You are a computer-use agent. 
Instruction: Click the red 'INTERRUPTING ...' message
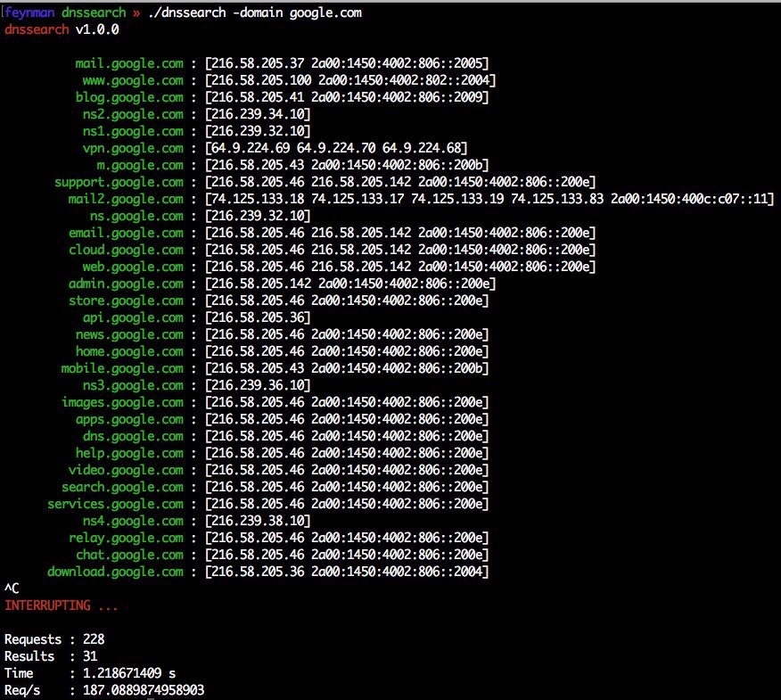pos(62,605)
